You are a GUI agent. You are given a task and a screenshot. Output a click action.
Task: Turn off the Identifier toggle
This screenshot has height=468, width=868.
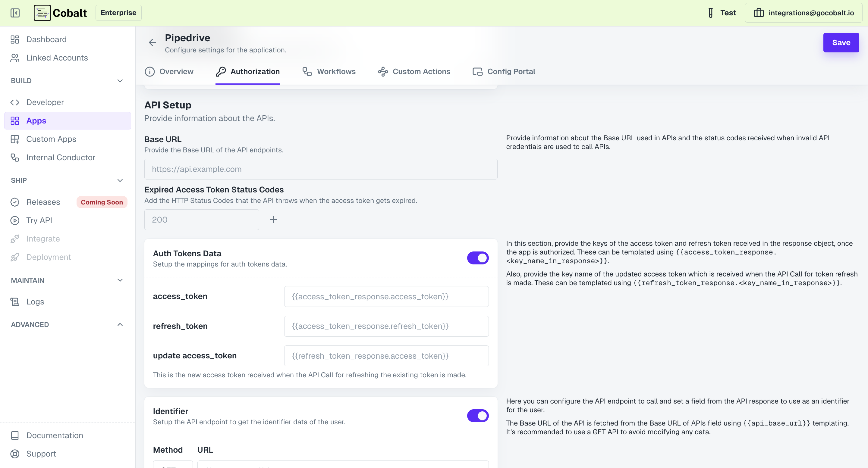(x=477, y=416)
